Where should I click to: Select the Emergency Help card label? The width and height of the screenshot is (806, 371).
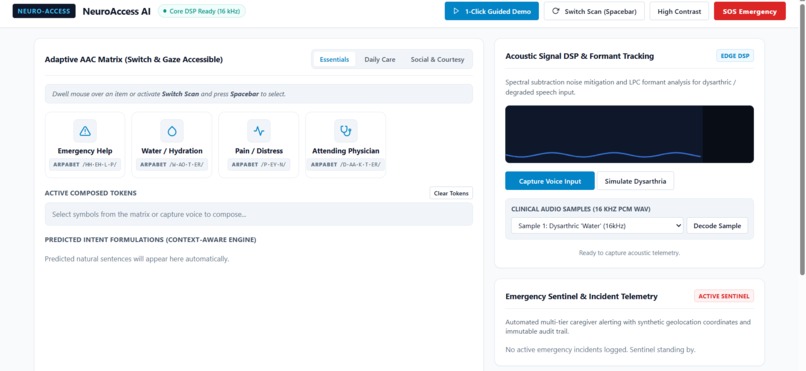click(x=85, y=151)
